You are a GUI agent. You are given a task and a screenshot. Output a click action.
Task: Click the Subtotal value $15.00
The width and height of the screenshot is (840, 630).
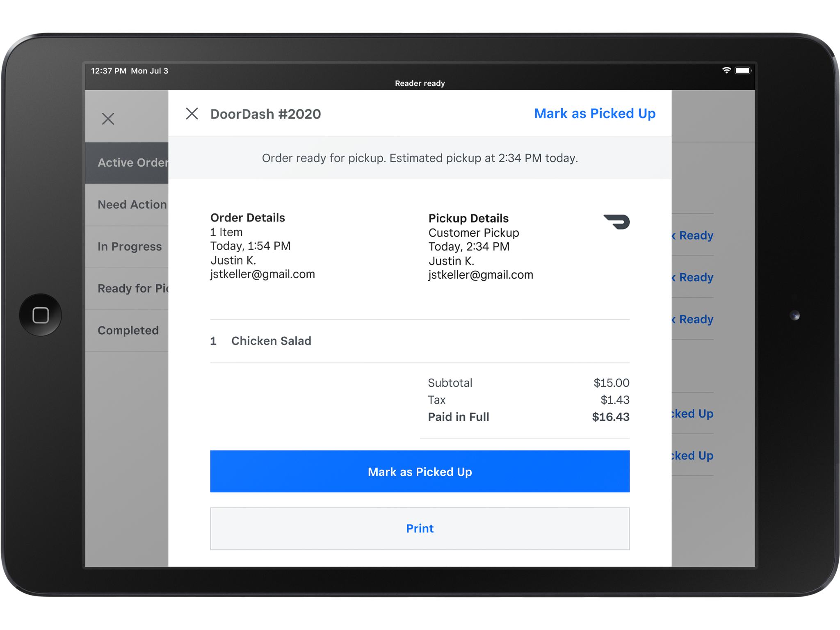click(x=611, y=383)
